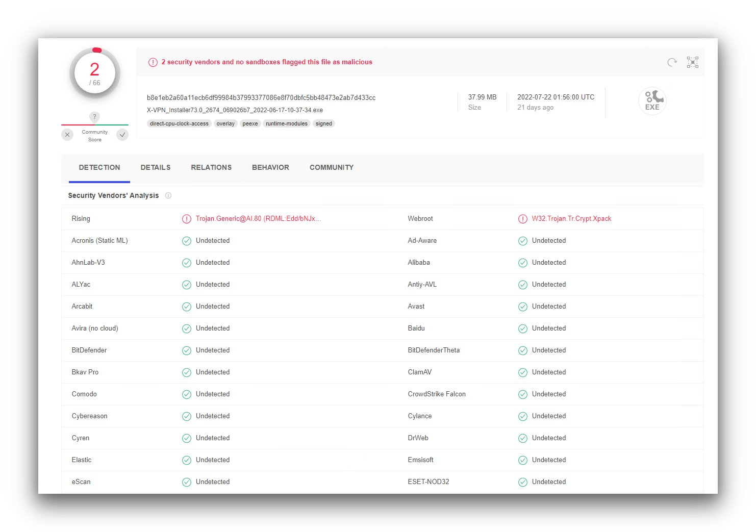Click the overlay tag
The width and height of the screenshot is (756, 532).
(x=225, y=123)
